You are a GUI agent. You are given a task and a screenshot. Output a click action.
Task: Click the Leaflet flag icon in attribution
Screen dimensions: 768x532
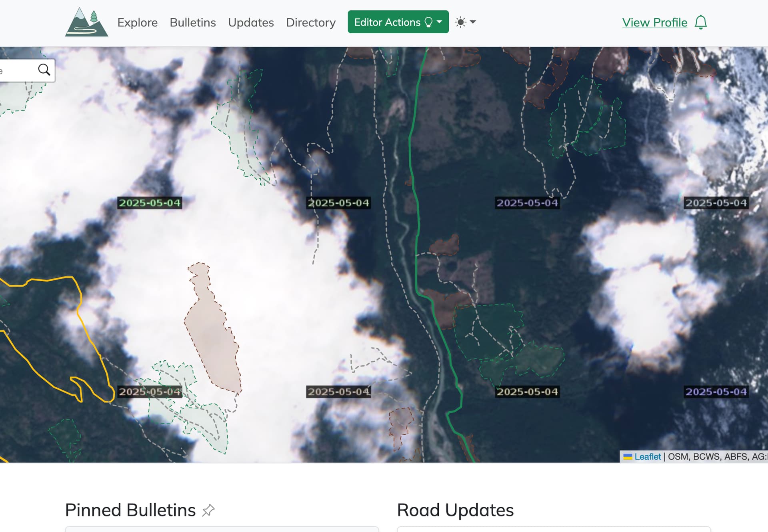click(x=628, y=456)
